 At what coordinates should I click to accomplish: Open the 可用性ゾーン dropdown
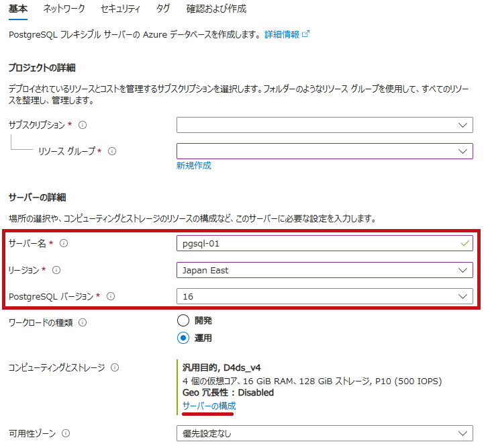click(x=325, y=433)
